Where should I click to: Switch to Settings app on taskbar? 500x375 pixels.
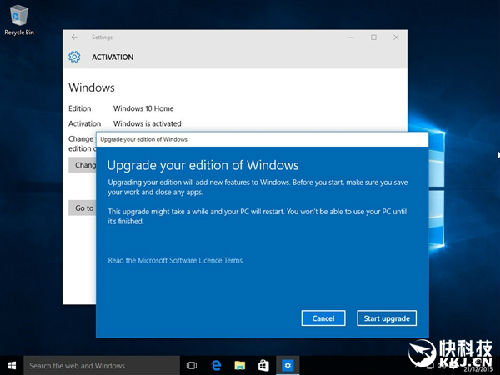point(287,366)
